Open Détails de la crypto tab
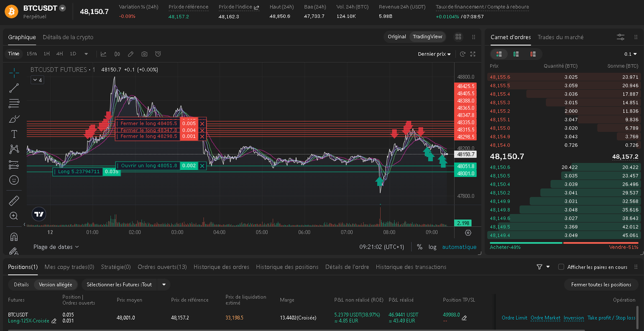 [x=68, y=37]
